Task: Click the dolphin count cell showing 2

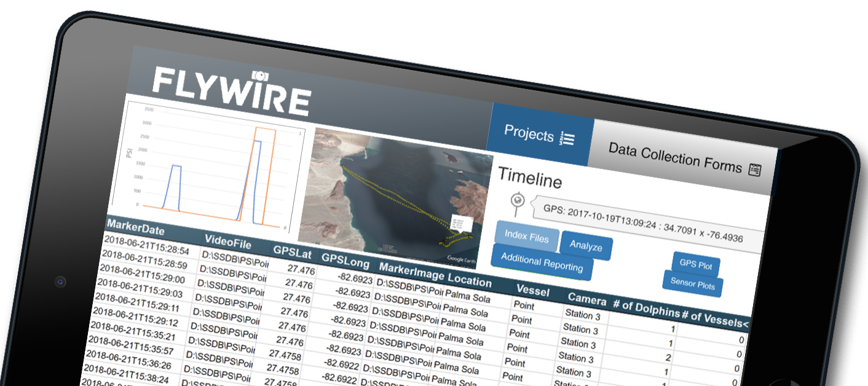Action: [x=668, y=358]
